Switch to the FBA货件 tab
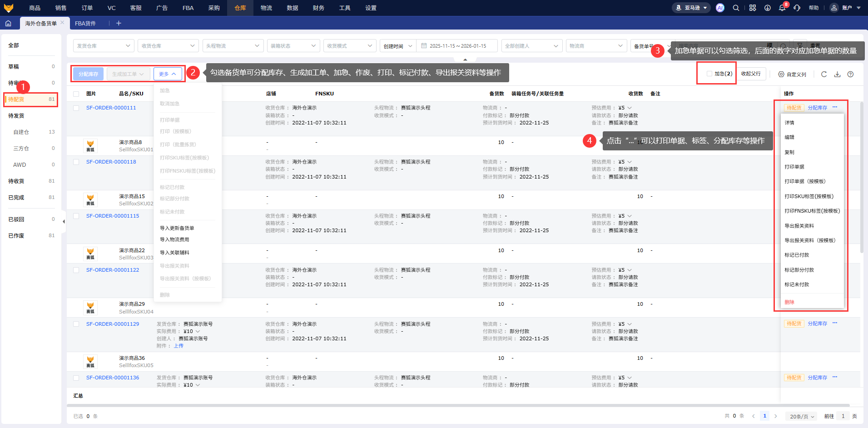The width and height of the screenshot is (868, 428). (x=85, y=23)
